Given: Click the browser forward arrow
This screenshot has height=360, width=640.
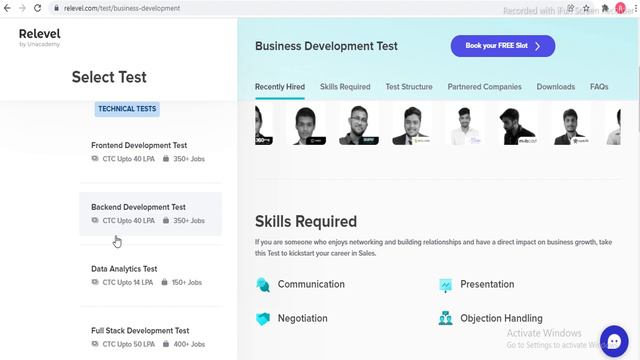Looking at the screenshot, I should click(22, 8).
